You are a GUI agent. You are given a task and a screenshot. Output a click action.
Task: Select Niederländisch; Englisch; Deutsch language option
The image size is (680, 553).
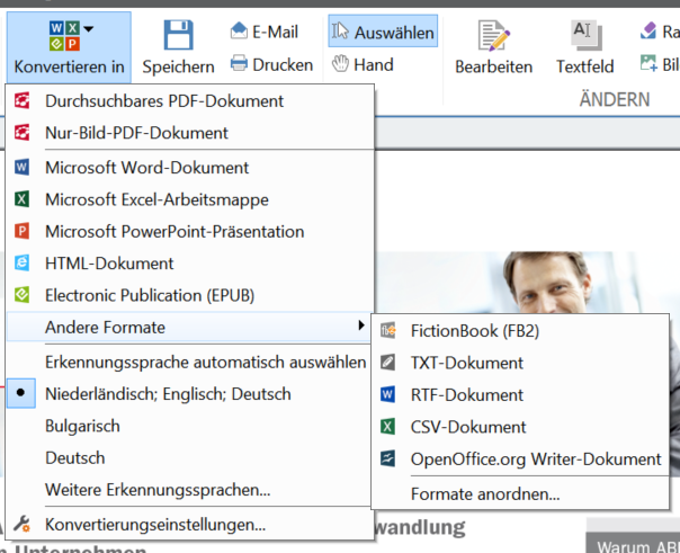[168, 394]
